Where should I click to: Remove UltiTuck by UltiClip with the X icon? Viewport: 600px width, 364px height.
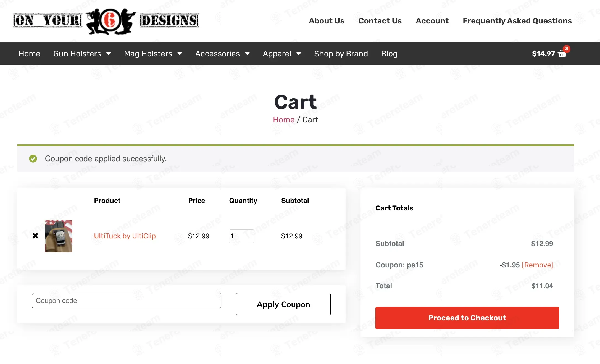pyautogui.click(x=35, y=236)
